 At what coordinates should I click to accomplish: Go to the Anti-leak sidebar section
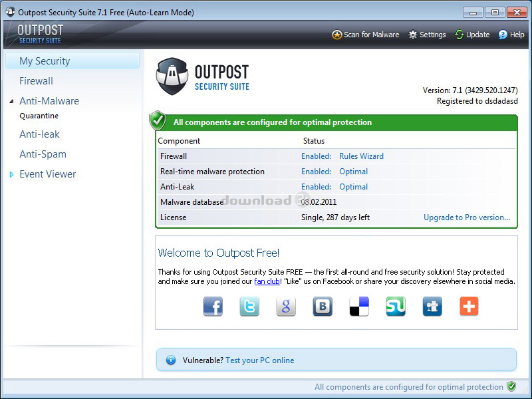[x=39, y=134]
